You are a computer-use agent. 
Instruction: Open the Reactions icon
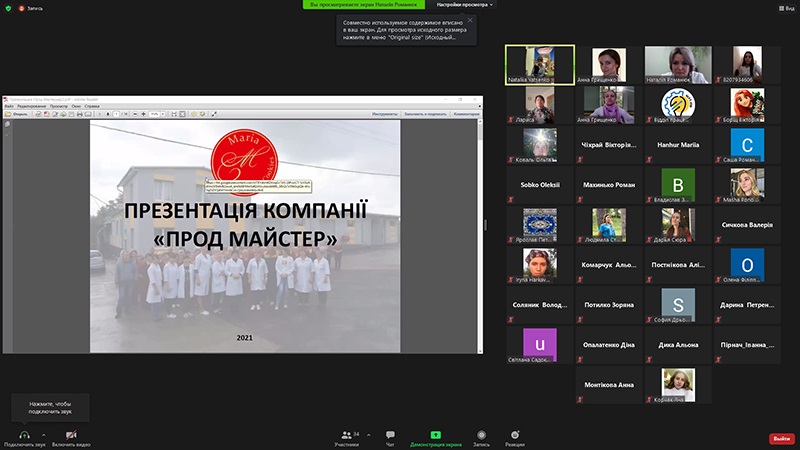[515, 434]
